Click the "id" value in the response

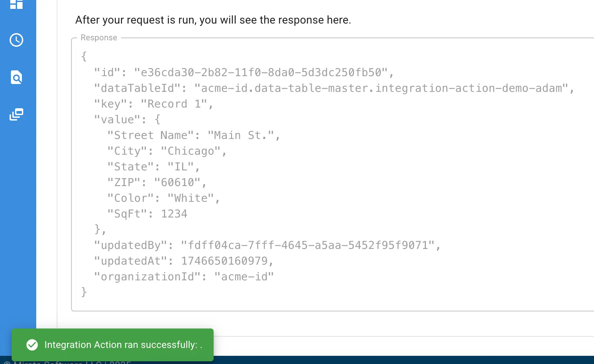tap(261, 72)
